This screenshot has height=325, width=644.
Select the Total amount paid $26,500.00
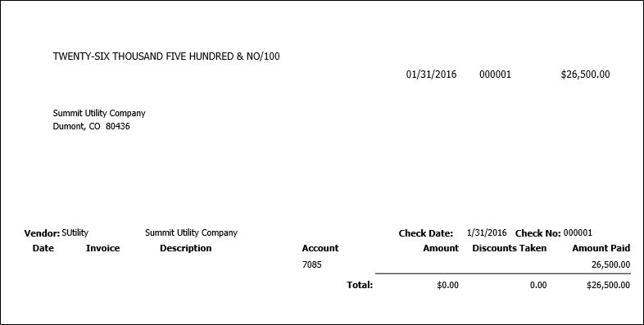click(608, 285)
